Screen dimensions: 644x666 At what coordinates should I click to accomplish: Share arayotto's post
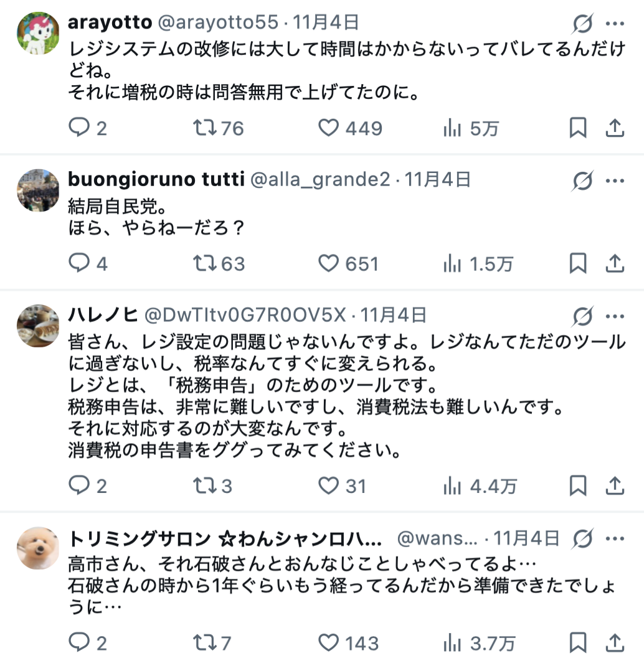(x=615, y=128)
